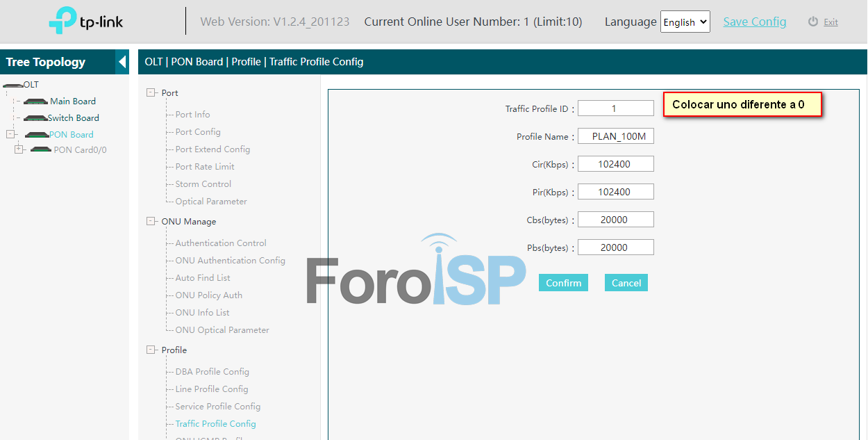The image size is (868, 440).
Task: Collapse the Tree Topology panel arrow
Action: point(122,62)
